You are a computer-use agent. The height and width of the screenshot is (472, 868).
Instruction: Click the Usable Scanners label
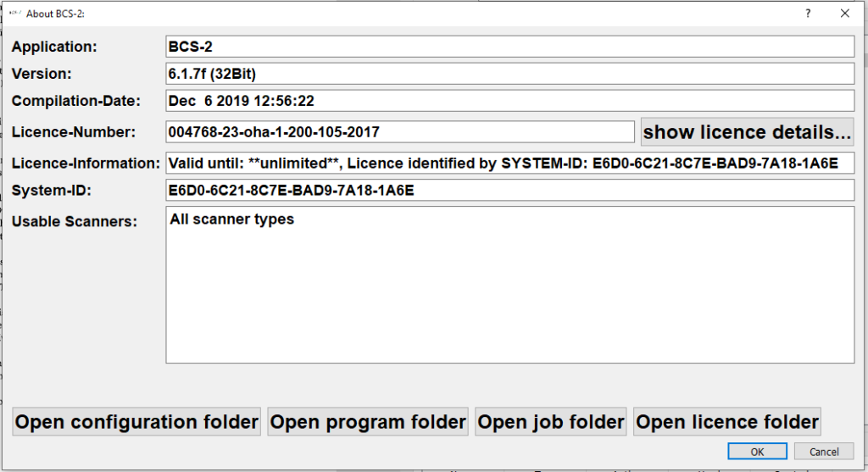(75, 221)
